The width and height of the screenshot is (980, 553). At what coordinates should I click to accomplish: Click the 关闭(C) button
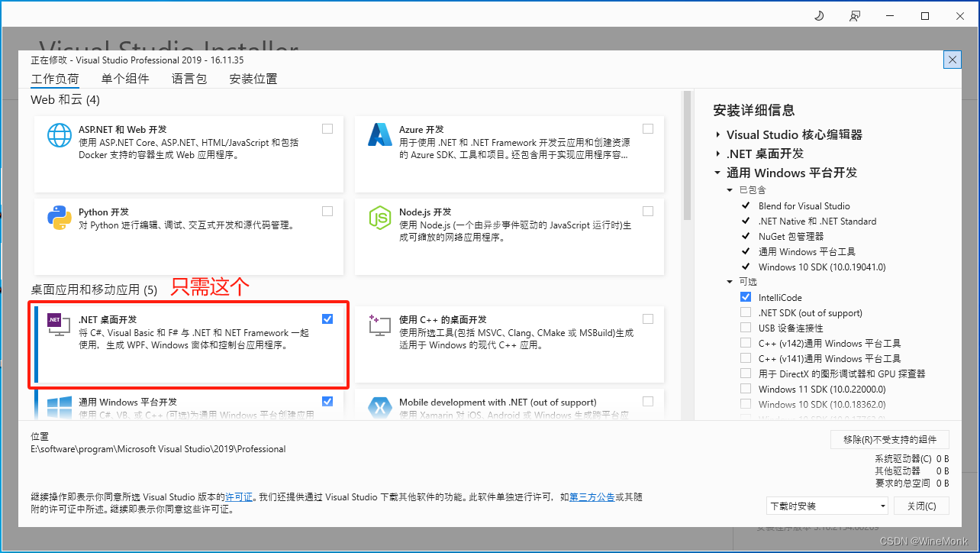[x=922, y=506]
